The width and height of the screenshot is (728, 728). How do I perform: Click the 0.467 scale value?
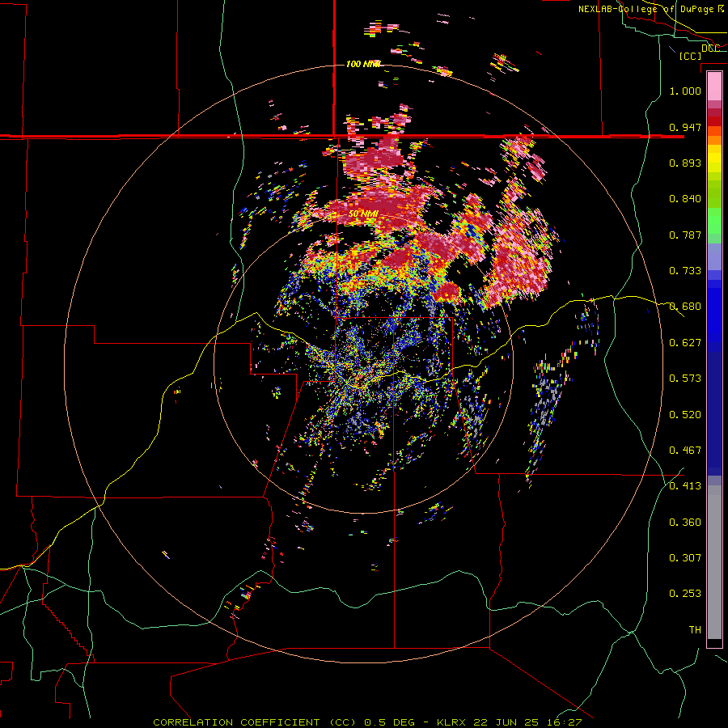(685, 451)
